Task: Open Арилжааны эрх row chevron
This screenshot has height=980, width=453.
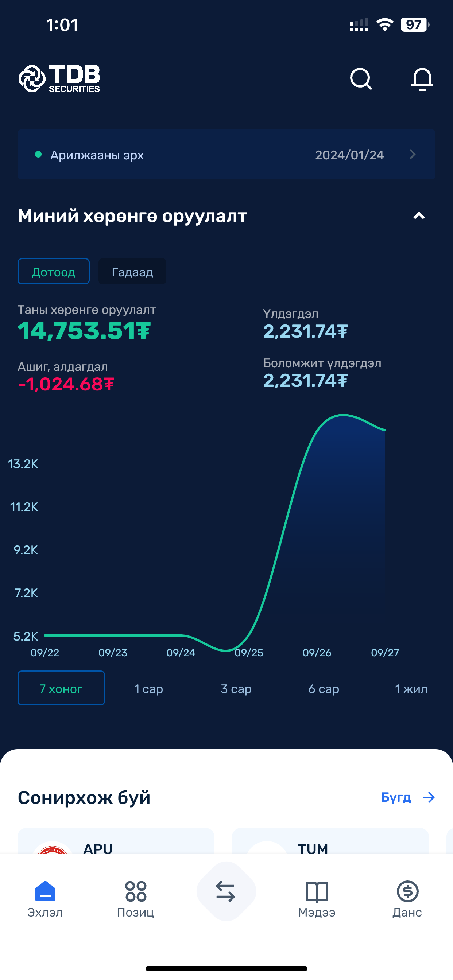Action: tap(413, 154)
